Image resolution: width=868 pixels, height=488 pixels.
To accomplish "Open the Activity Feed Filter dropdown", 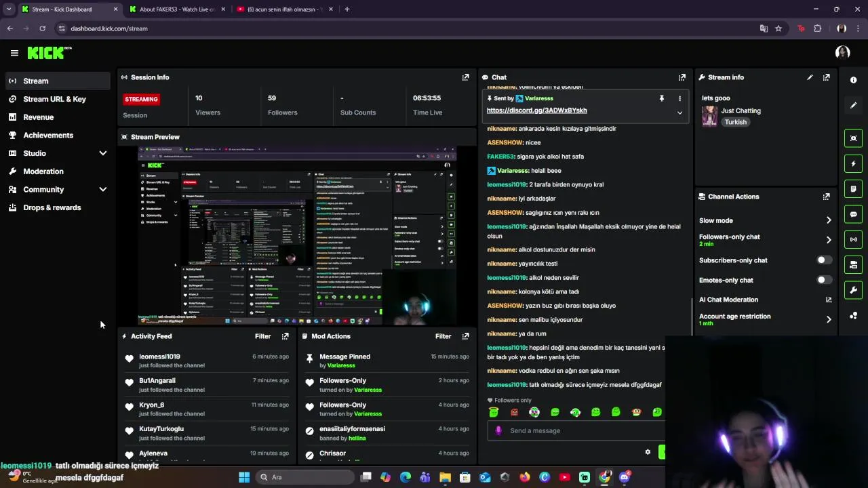I will [262, 336].
